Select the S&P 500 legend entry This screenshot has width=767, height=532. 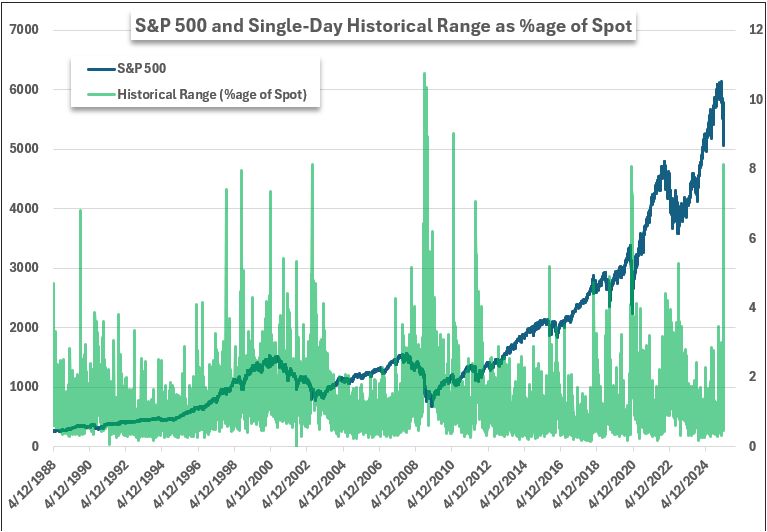point(127,68)
